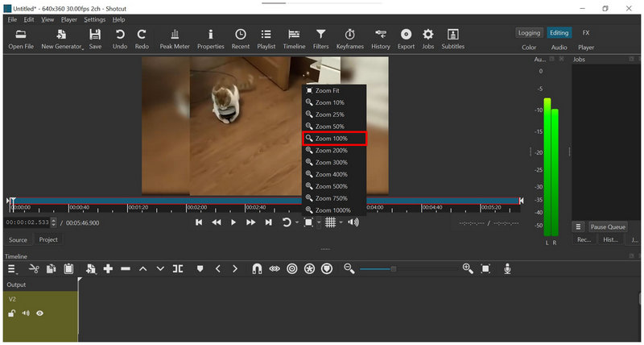Skip to the next point in player
This screenshot has width=644, height=345.
pyautogui.click(x=268, y=222)
